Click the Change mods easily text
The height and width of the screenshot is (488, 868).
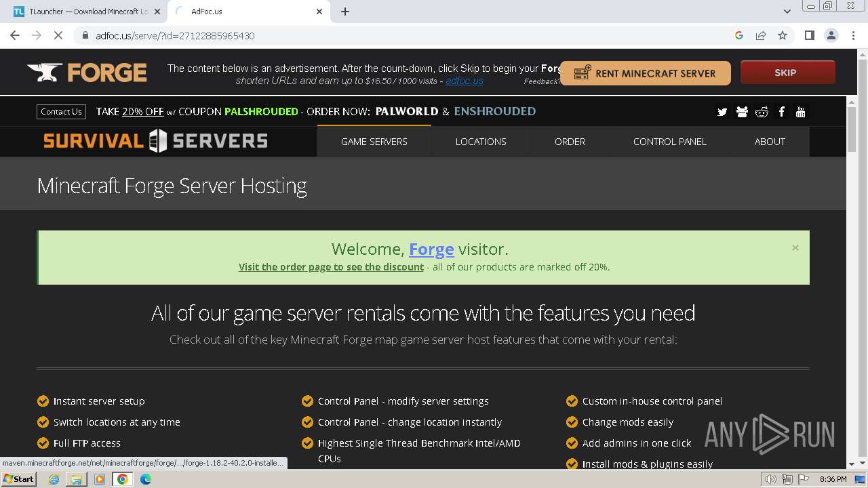pos(628,422)
